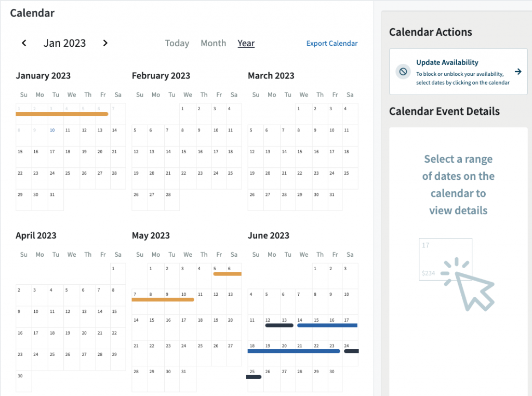Viewport: 532px width, 396px height.
Task: Click the May 2023 month heading
Action: [151, 235]
